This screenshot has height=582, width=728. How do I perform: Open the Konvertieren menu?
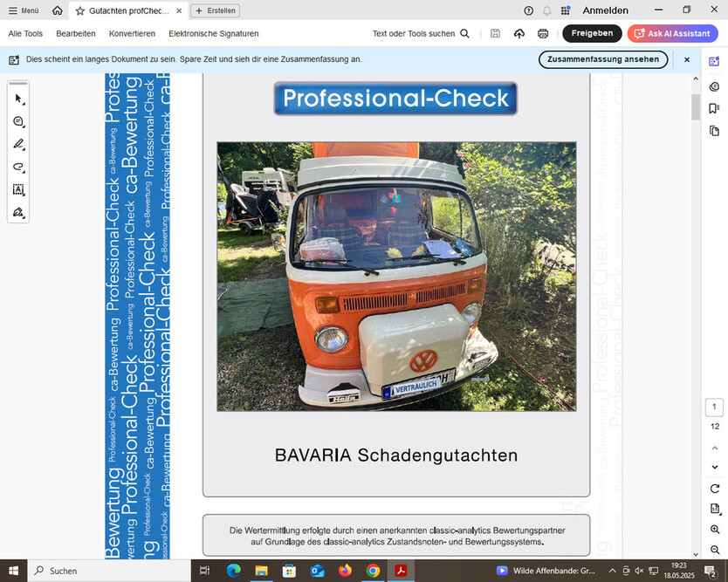click(x=132, y=33)
